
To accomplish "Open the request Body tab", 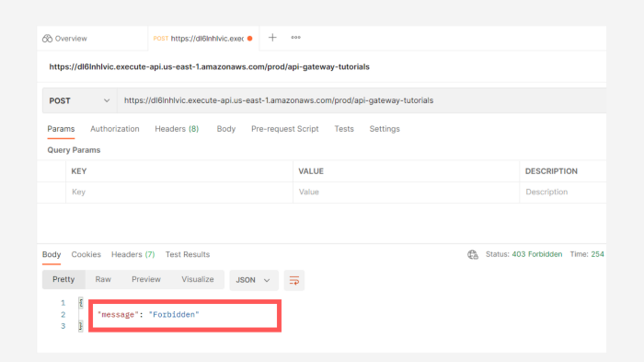I will coord(226,129).
